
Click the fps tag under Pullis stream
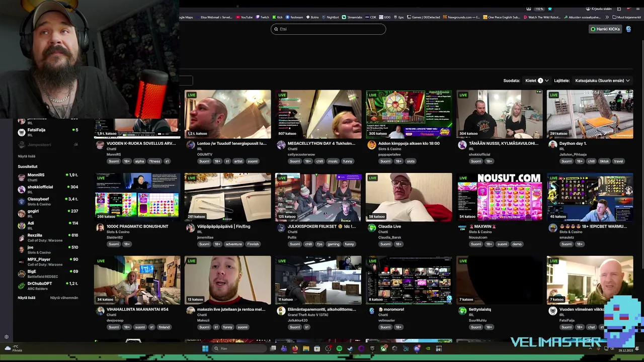319,244
